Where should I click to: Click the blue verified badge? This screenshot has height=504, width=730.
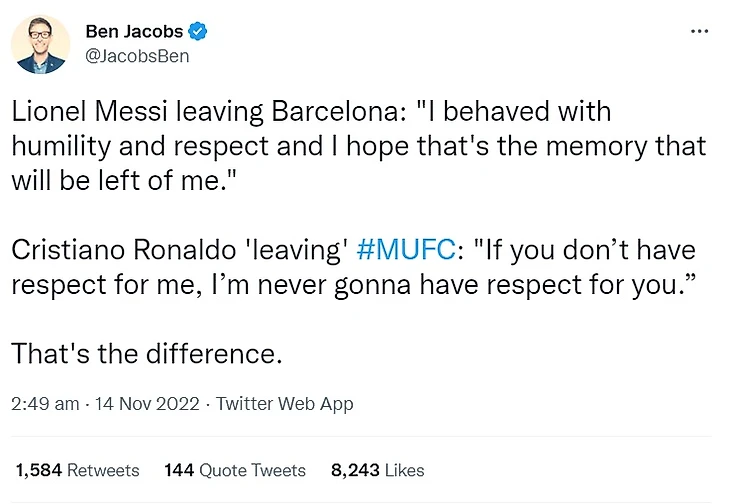click(x=199, y=32)
